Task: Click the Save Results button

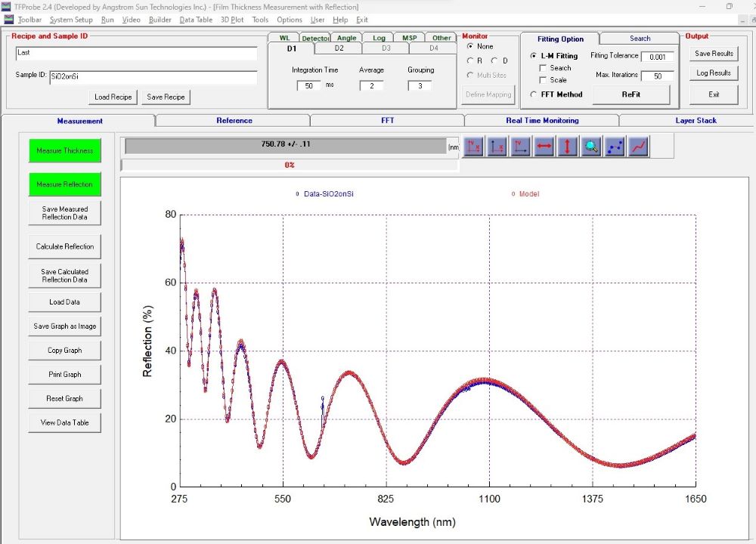Action: [x=714, y=54]
